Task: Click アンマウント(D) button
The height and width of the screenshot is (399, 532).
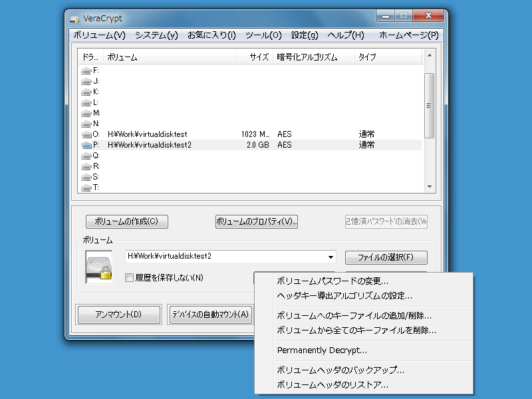Action: (x=119, y=315)
